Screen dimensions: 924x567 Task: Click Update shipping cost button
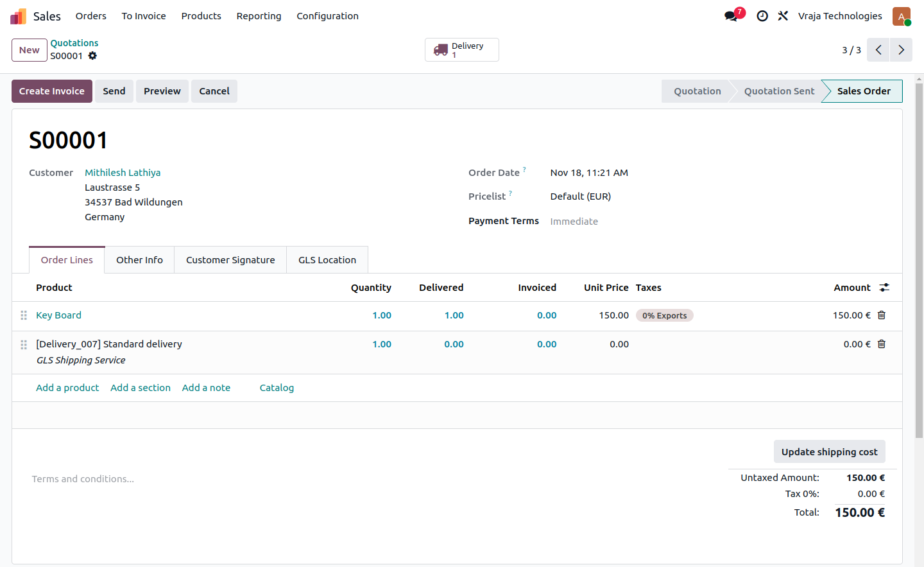pyautogui.click(x=829, y=452)
